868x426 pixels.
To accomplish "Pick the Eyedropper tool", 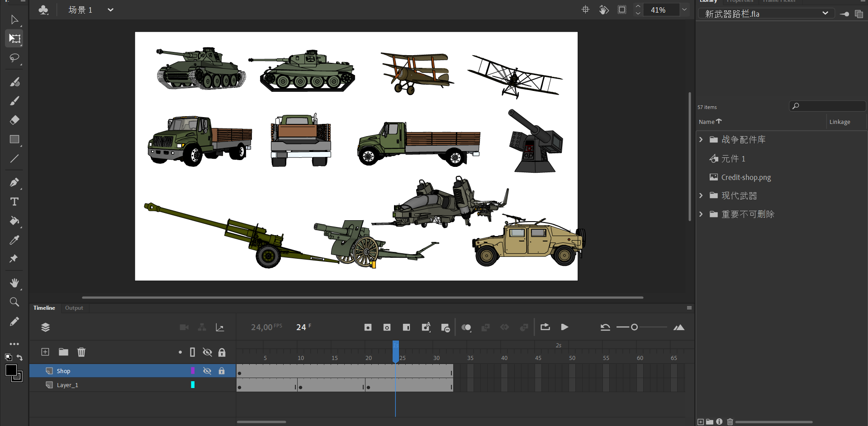I will pyautogui.click(x=14, y=240).
